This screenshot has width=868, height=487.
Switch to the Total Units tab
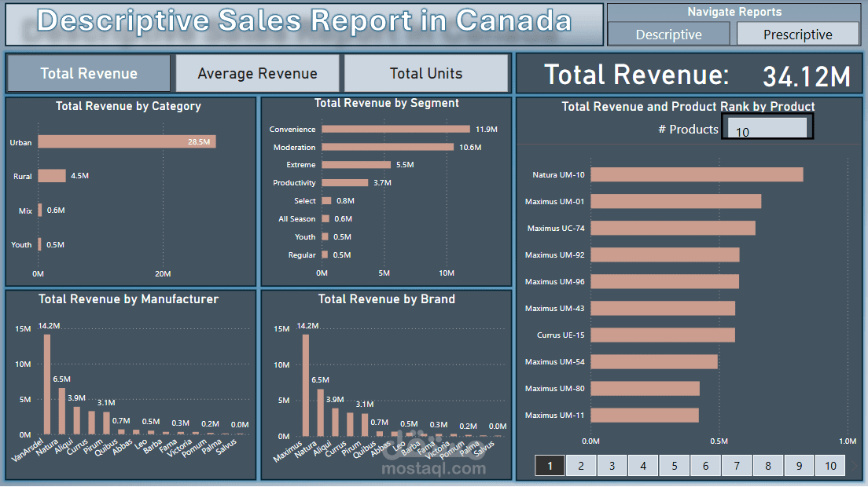point(425,72)
